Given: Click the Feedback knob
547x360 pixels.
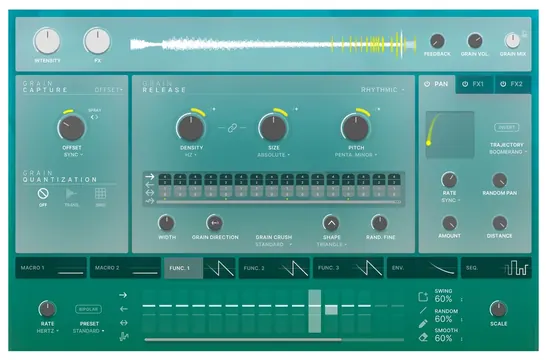Looking at the screenshot, I should coord(437,41).
